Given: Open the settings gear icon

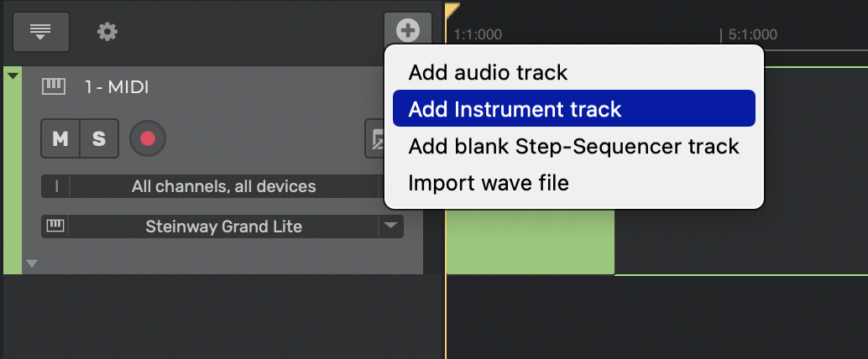Looking at the screenshot, I should click(107, 32).
